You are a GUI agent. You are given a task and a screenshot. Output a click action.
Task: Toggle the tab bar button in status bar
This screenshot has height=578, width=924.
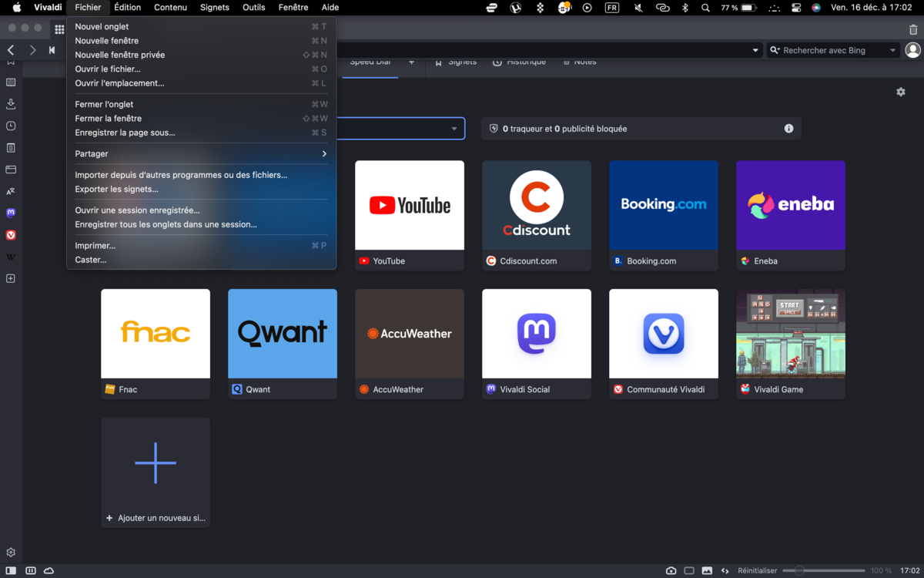click(x=31, y=571)
